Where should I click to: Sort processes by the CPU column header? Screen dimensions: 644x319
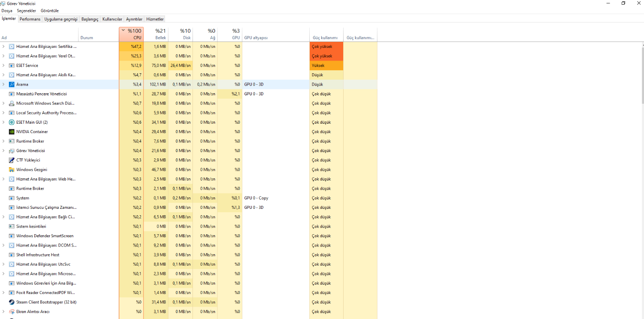tap(131, 34)
